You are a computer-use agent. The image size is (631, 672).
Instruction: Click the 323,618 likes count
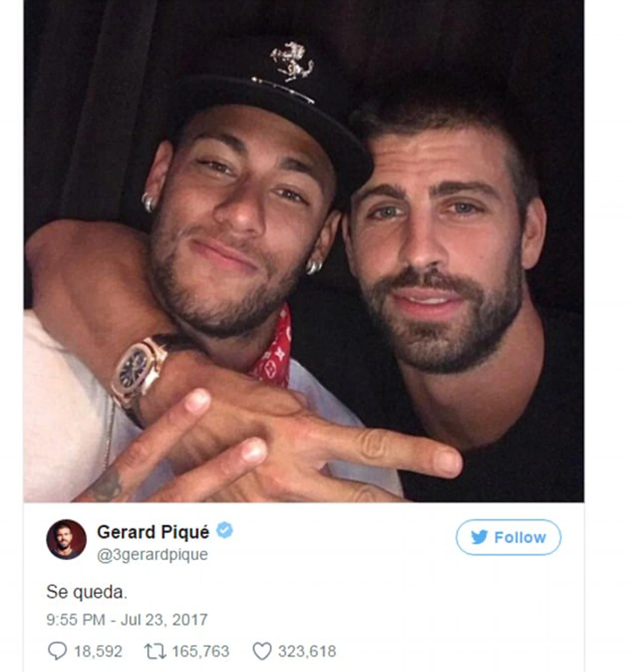(307, 651)
